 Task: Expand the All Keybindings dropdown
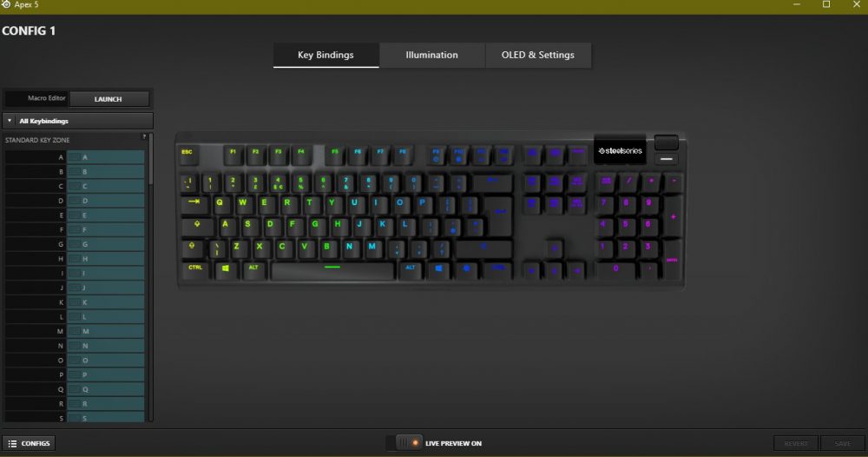pyautogui.click(x=77, y=121)
